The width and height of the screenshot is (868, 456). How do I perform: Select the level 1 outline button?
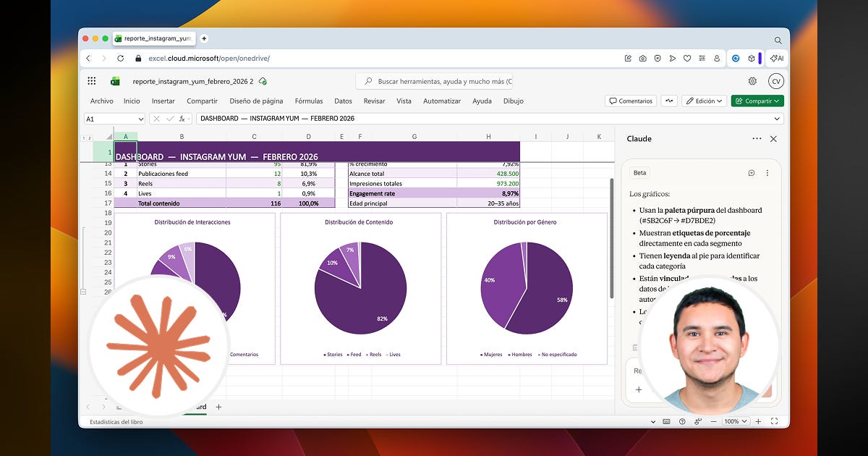click(x=83, y=138)
